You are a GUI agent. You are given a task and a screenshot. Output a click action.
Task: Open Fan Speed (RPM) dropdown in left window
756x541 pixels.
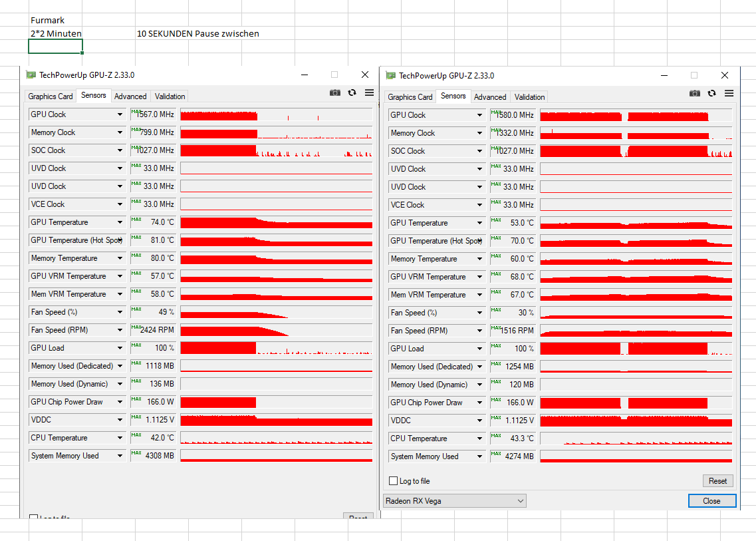point(120,330)
